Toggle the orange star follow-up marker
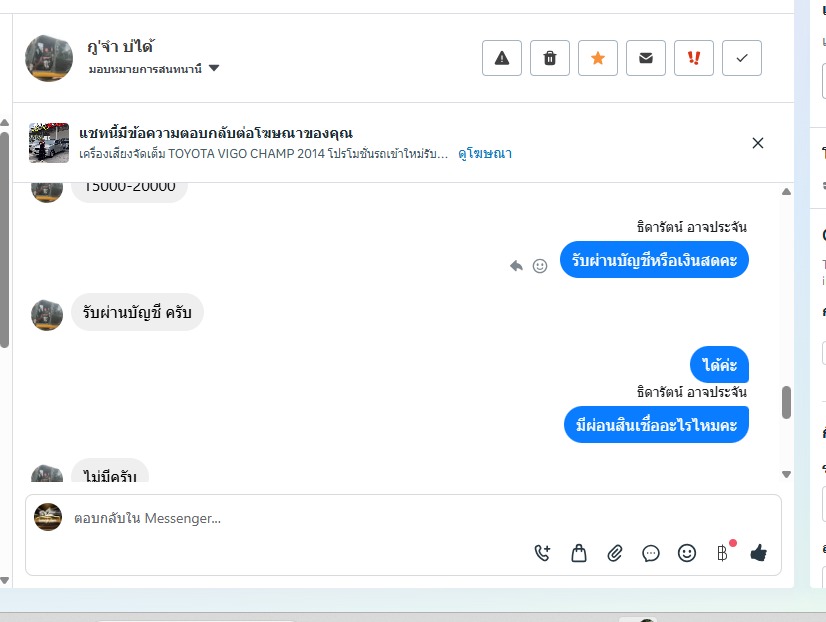 [598, 58]
